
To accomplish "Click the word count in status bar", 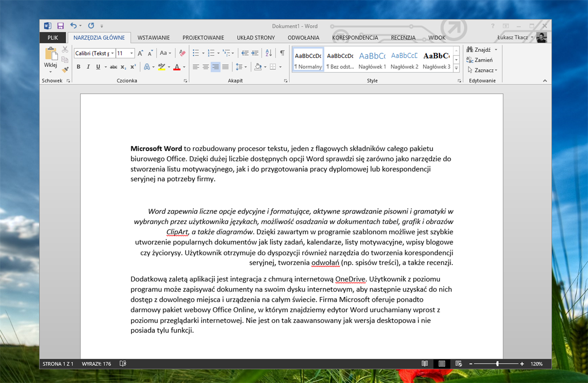I will point(96,364).
